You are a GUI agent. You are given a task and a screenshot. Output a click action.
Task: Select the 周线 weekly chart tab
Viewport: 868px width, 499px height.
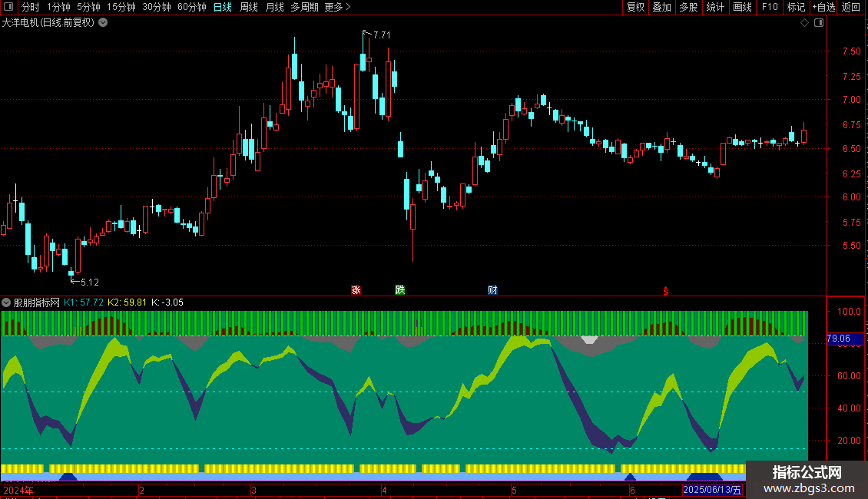click(249, 7)
